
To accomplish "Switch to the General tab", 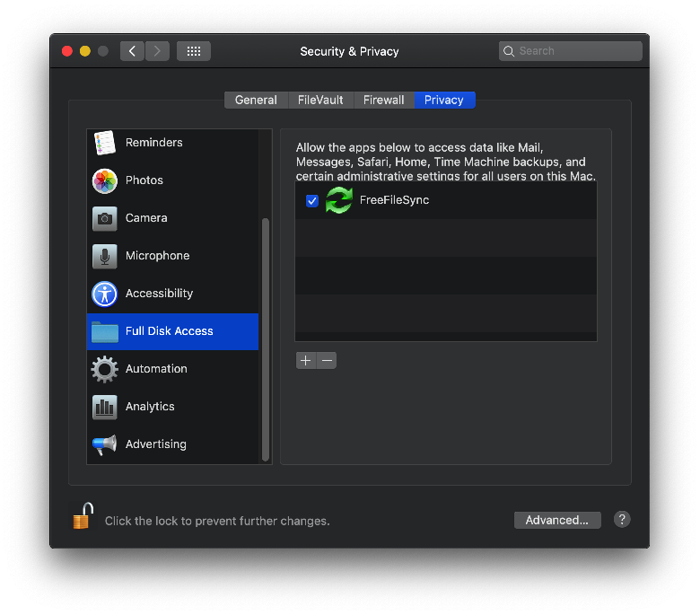I will tap(257, 100).
